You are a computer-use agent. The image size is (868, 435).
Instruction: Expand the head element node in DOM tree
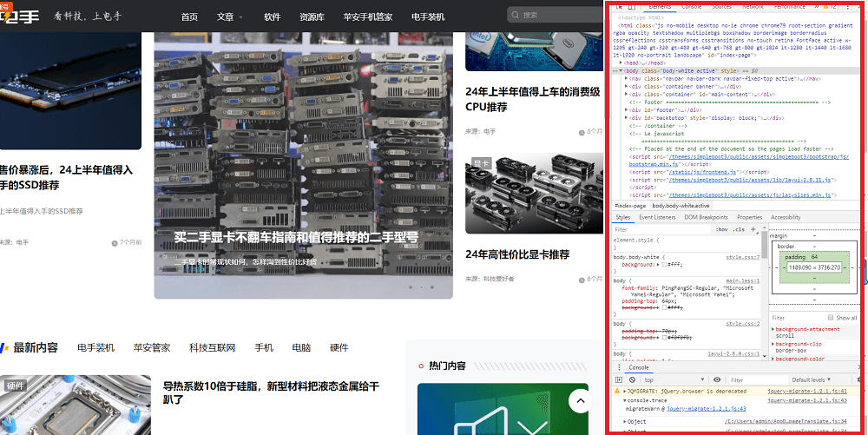621,63
